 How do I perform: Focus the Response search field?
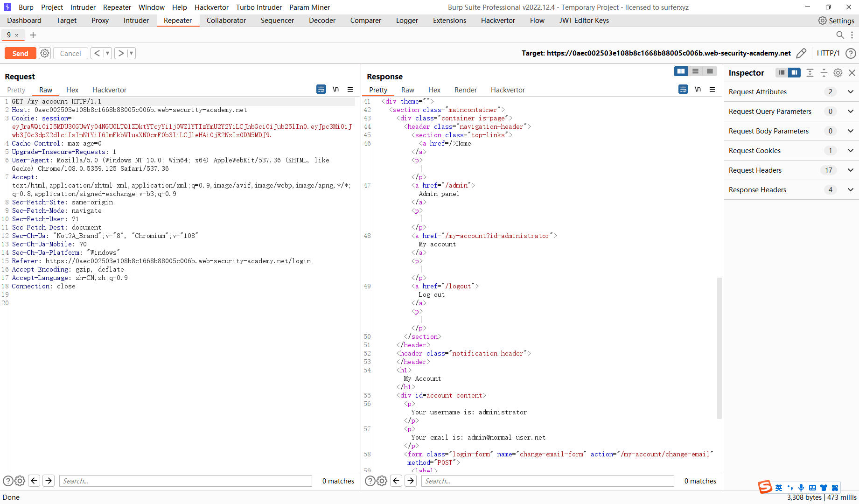pos(548,481)
